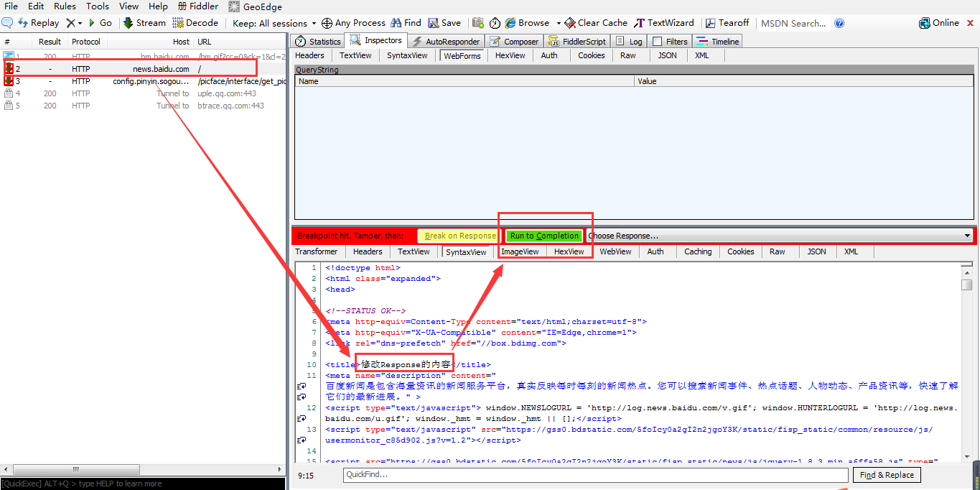Click the Break on Response button
The image size is (980, 490).
tap(457, 236)
